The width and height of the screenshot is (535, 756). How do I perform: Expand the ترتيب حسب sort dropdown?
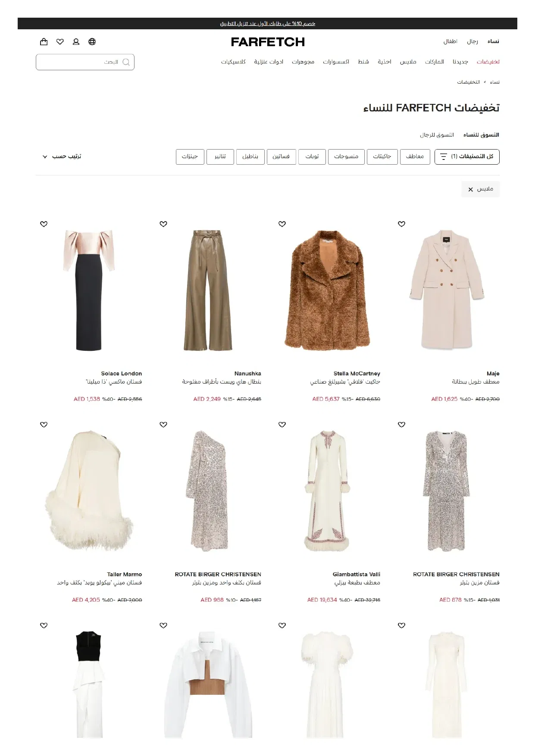(62, 156)
